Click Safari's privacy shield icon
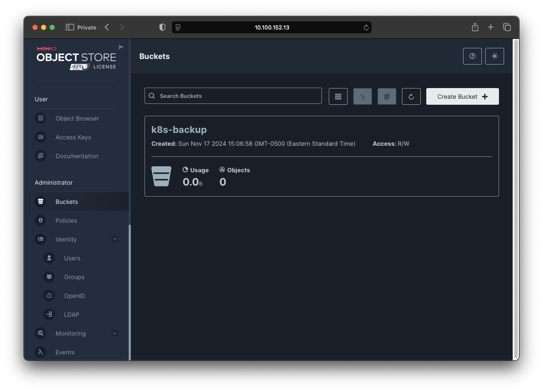543x392 pixels. [162, 27]
